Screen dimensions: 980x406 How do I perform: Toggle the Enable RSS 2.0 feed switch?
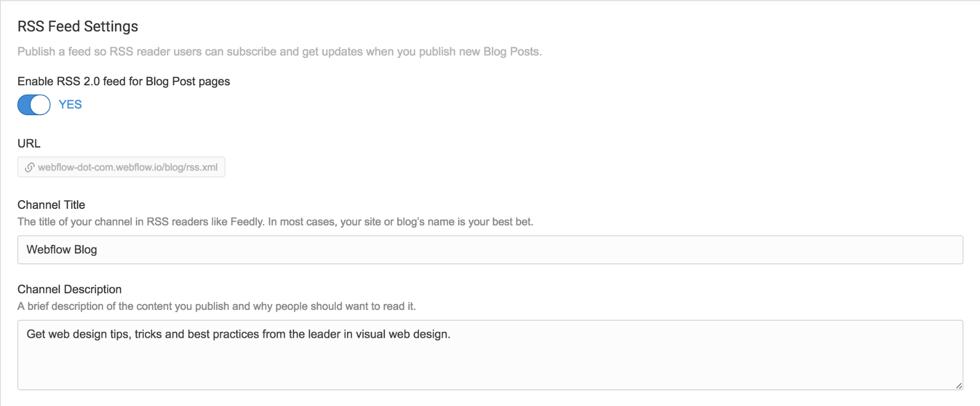point(34,105)
